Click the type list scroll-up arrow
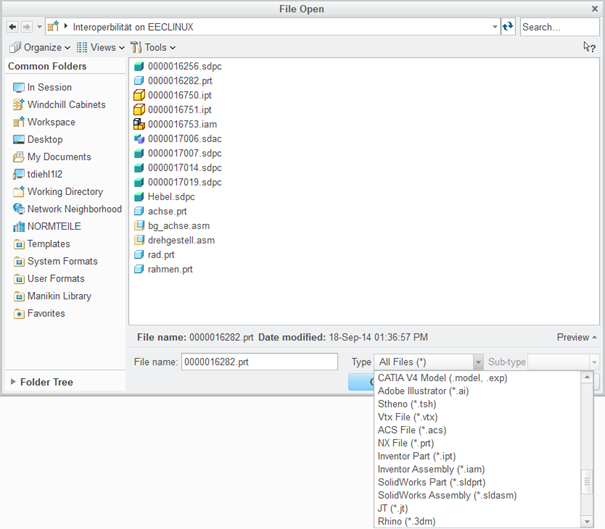The width and height of the screenshot is (605, 529). coord(587,377)
